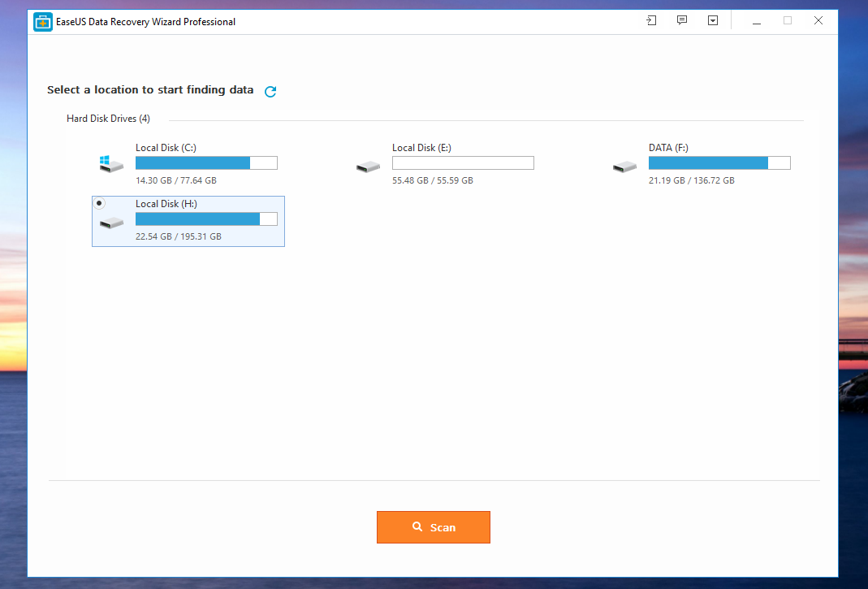The height and width of the screenshot is (589, 868).
Task: Select the Local Disk (E:) drive icon
Action: 368,167
